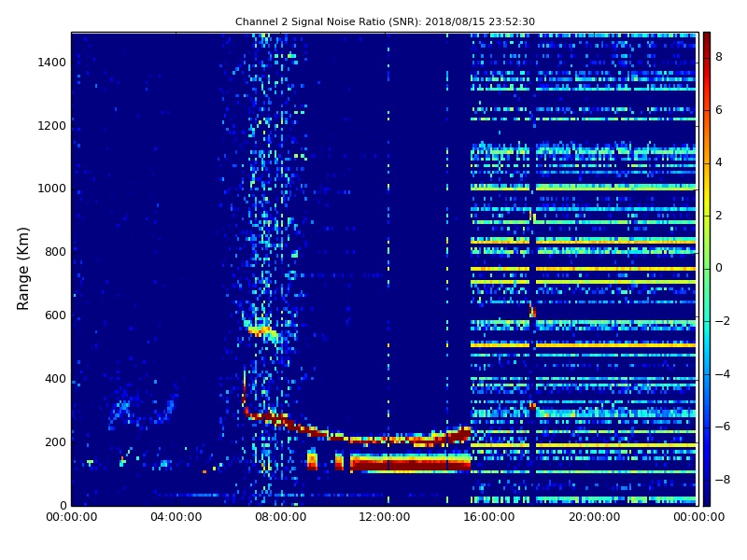Select the 400 range tick label
The width and height of the screenshot is (747, 560).
pyautogui.click(x=55, y=379)
